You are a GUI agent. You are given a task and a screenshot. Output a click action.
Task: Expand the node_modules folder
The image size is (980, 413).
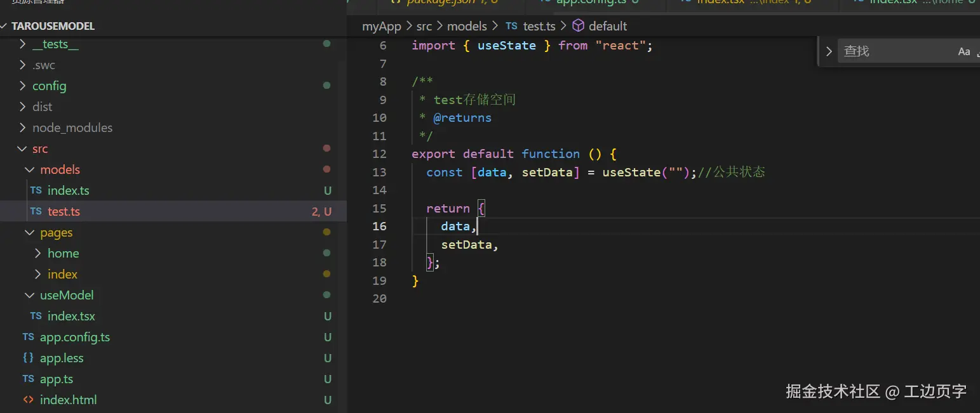[x=23, y=128]
